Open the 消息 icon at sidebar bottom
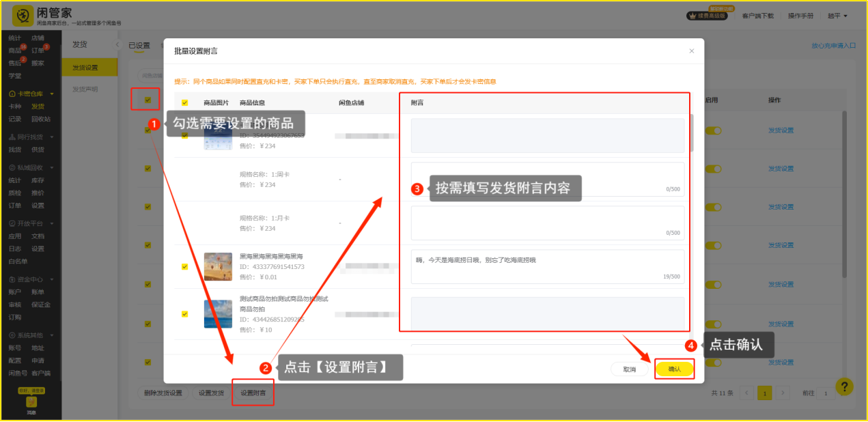Screen dimensions: 868x422 [x=31, y=404]
